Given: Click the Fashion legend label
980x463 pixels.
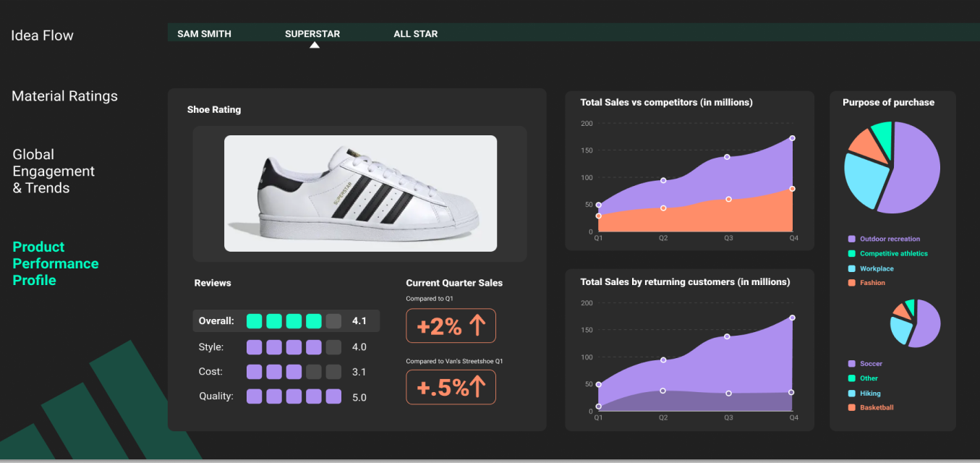Looking at the screenshot, I should (x=872, y=283).
